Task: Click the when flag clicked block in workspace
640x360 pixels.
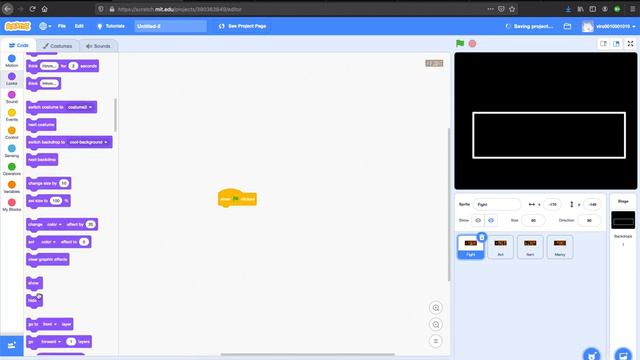Action: 237,198
